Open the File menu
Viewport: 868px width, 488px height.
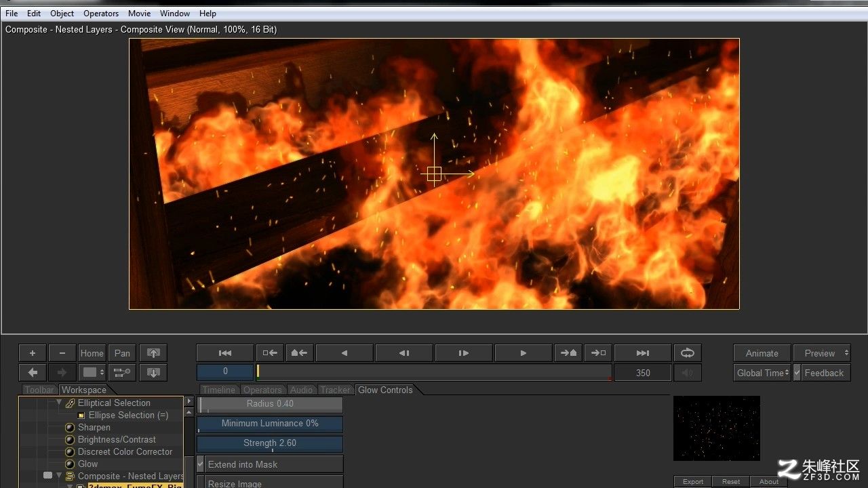pos(12,13)
